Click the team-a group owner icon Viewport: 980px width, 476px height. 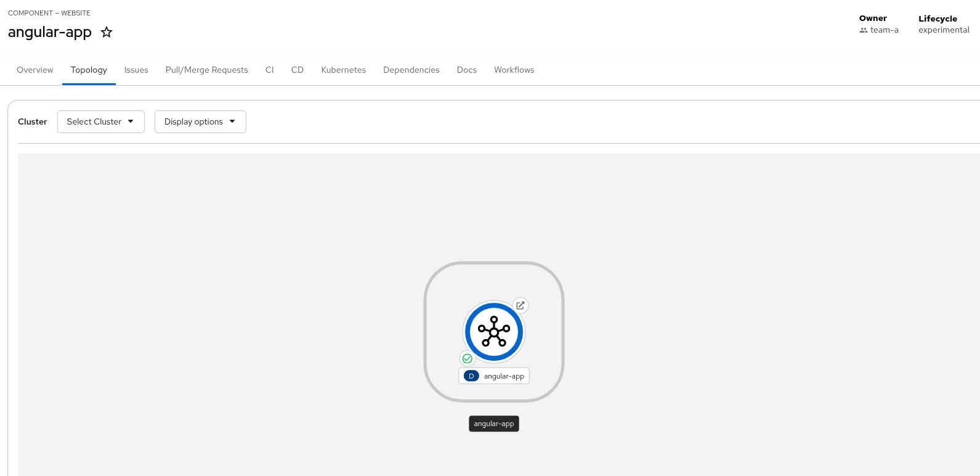tap(864, 30)
